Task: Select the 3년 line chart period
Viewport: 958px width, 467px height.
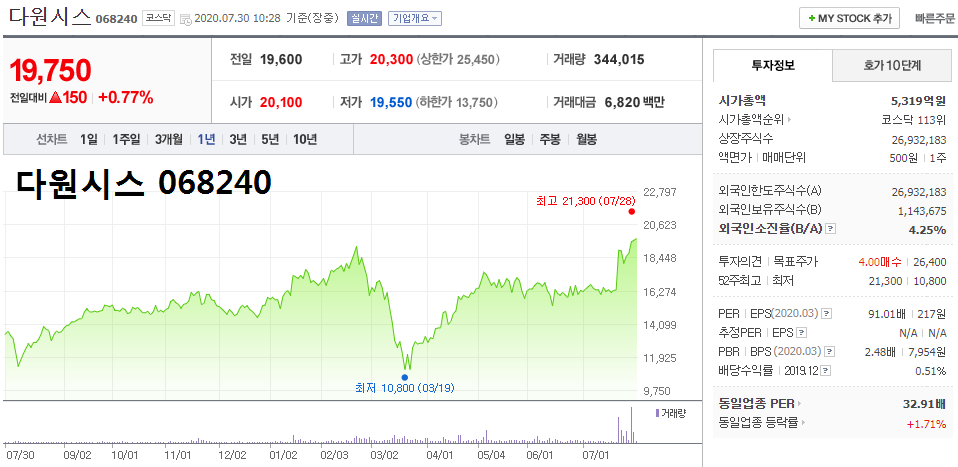Action: coord(238,139)
